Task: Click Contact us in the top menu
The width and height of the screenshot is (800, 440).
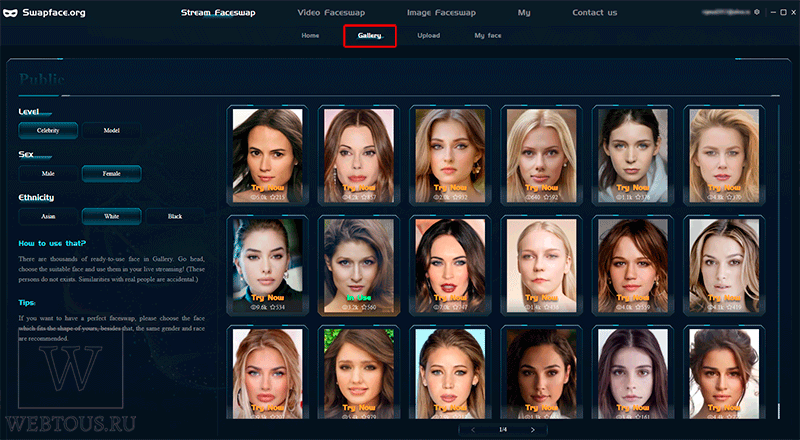Action: [x=594, y=13]
